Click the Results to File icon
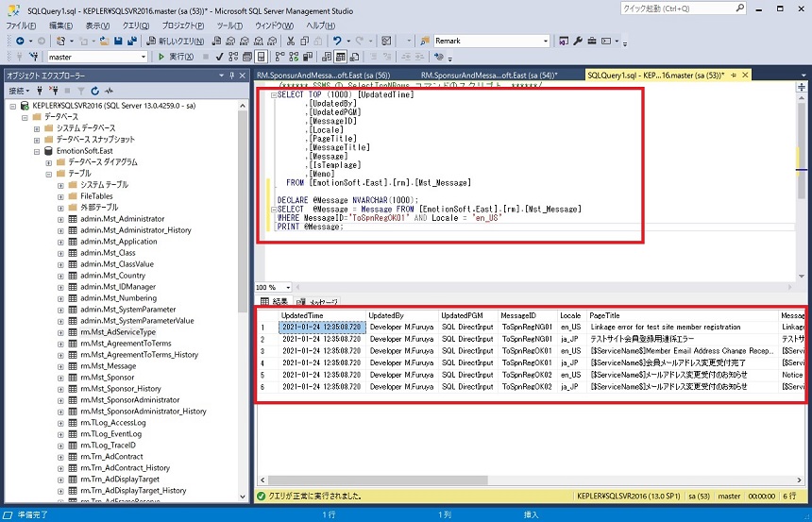 354,57
